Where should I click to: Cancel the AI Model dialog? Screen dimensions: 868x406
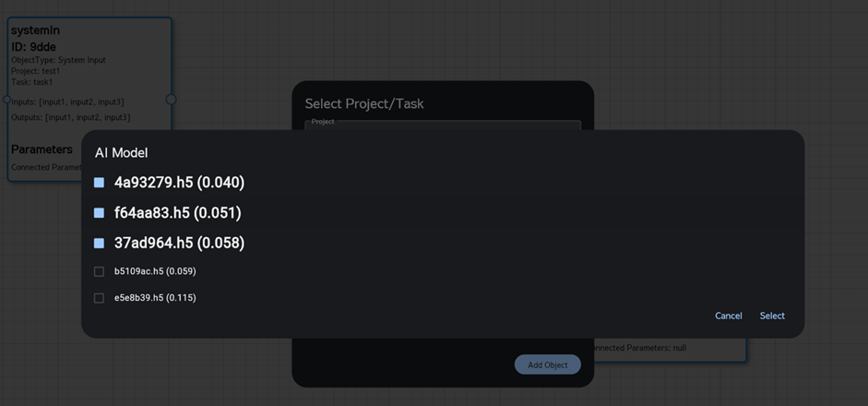click(728, 316)
